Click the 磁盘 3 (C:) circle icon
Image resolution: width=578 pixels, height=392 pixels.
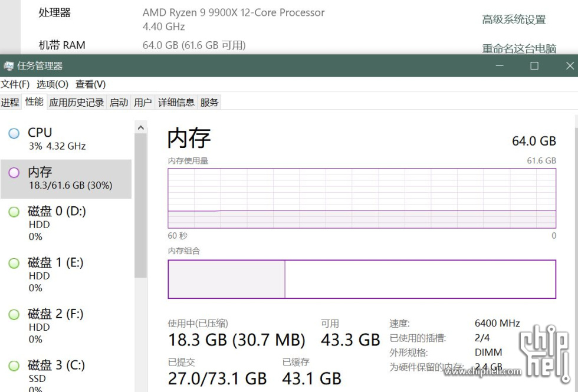coord(14,366)
